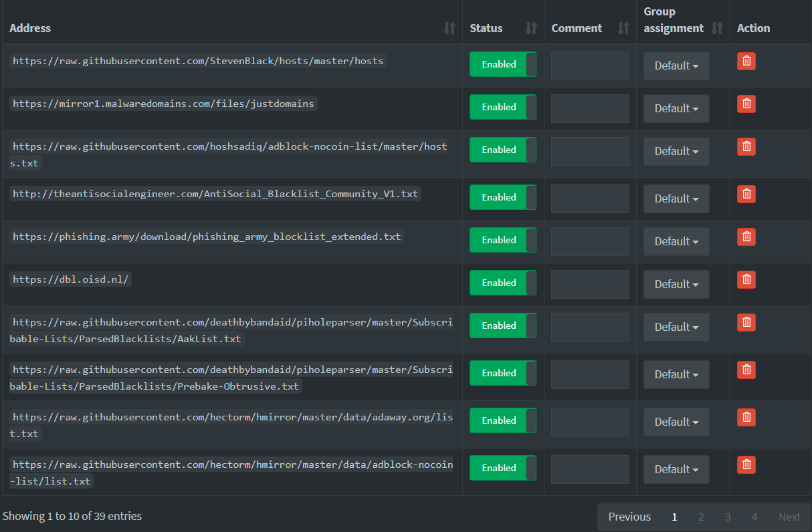Sort by Group assignment column arrows
Viewport: 812px width, 532px height.
(717, 28)
